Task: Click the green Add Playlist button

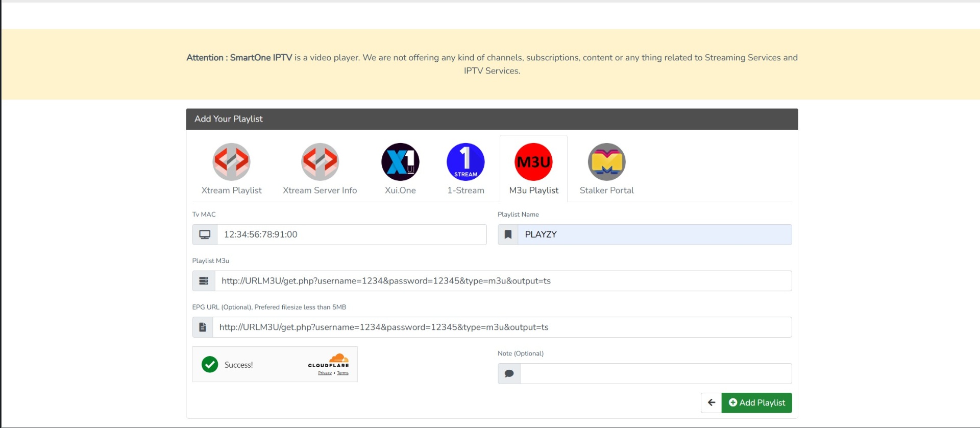Action: 756,402
